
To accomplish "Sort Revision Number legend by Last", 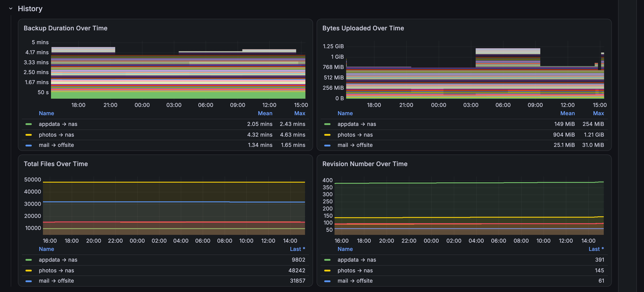I will (x=596, y=249).
